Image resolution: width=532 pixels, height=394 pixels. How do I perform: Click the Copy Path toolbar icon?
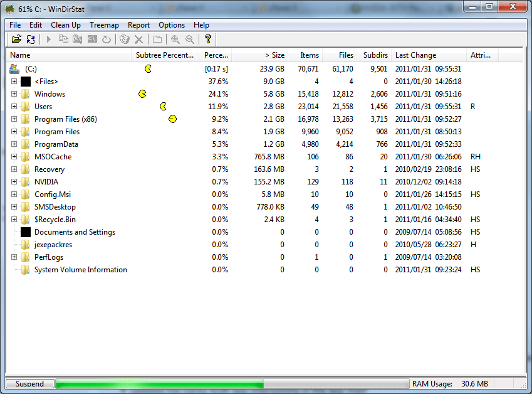(x=63, y=40)
